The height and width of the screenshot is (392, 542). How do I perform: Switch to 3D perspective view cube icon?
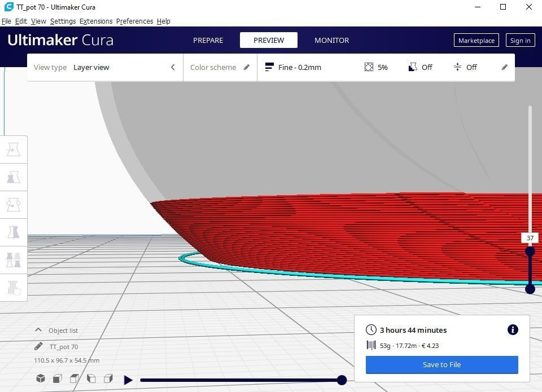click(41, 378)
